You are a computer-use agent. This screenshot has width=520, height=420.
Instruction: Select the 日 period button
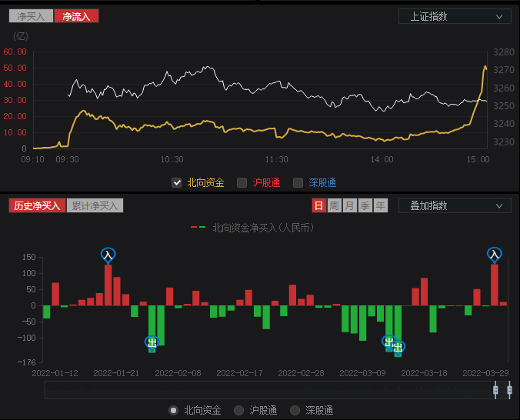point(318,205)
